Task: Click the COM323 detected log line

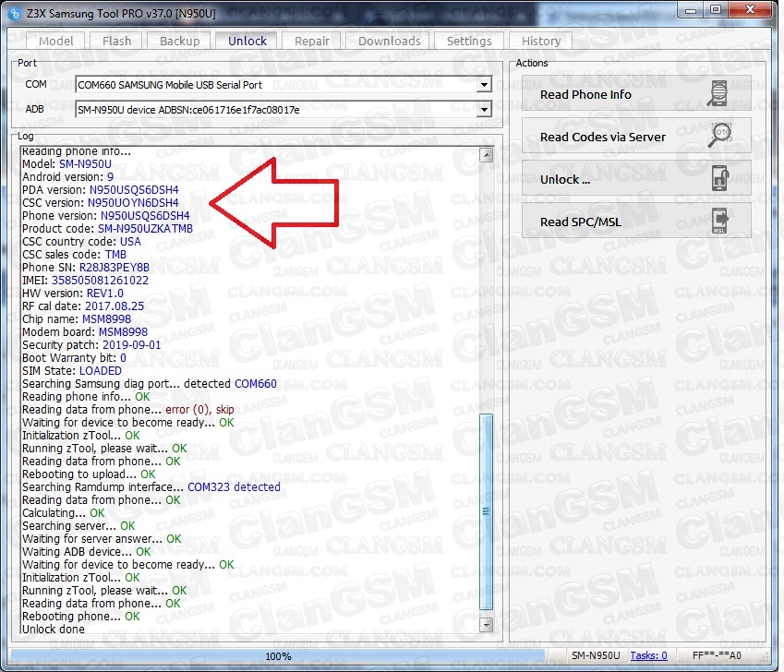Action: pyautogui.click(x=151, y=487)
